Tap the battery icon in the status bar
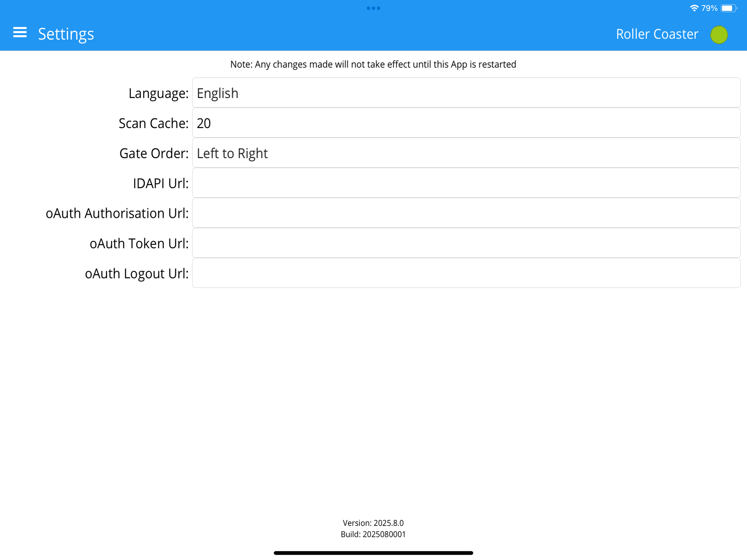 tap(729, 8)
